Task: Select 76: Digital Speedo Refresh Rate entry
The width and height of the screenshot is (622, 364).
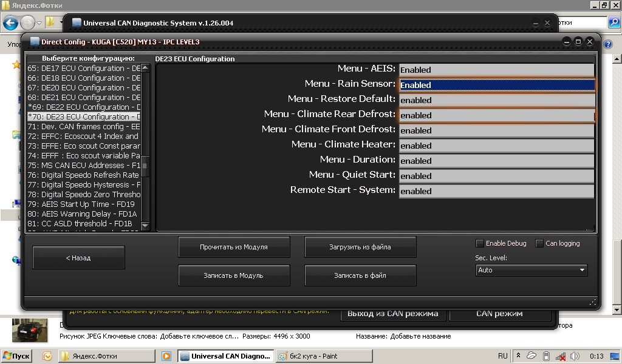Action: pos(84,175)
